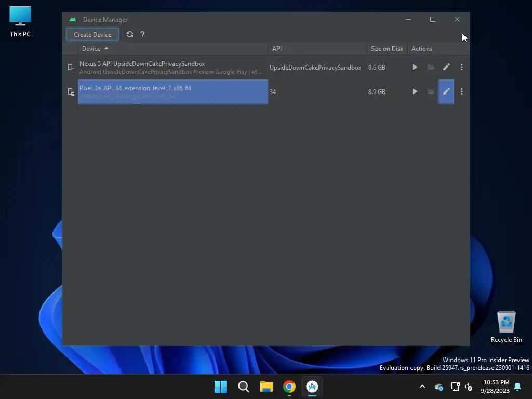Open Nexus 5 device folder on disk

click(431, 67)
